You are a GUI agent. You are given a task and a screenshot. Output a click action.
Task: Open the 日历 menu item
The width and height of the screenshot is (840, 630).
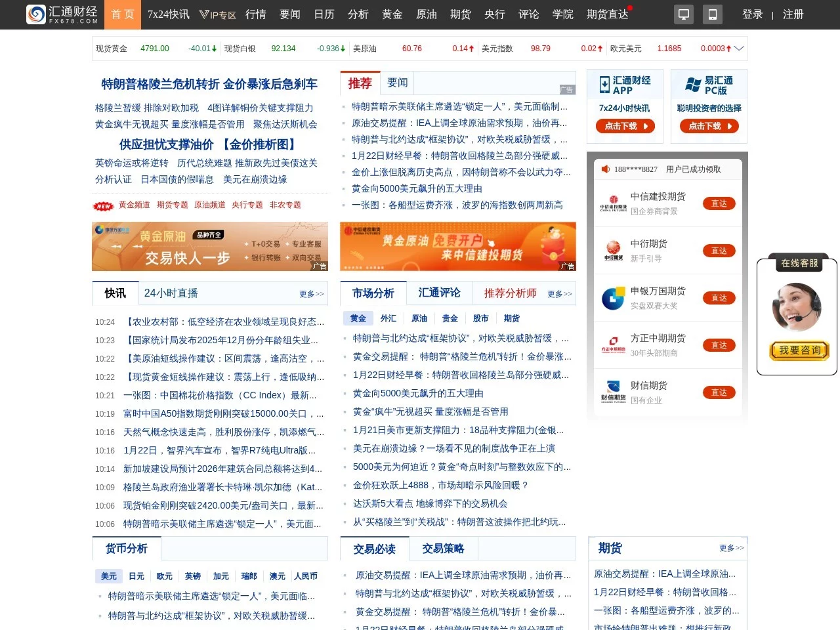point(324,14)
